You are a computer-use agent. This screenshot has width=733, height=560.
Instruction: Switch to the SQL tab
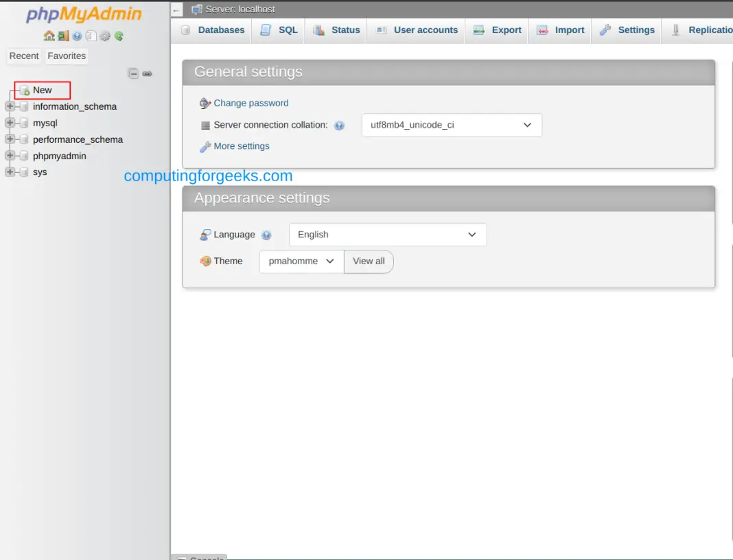[x=278, y=30]
